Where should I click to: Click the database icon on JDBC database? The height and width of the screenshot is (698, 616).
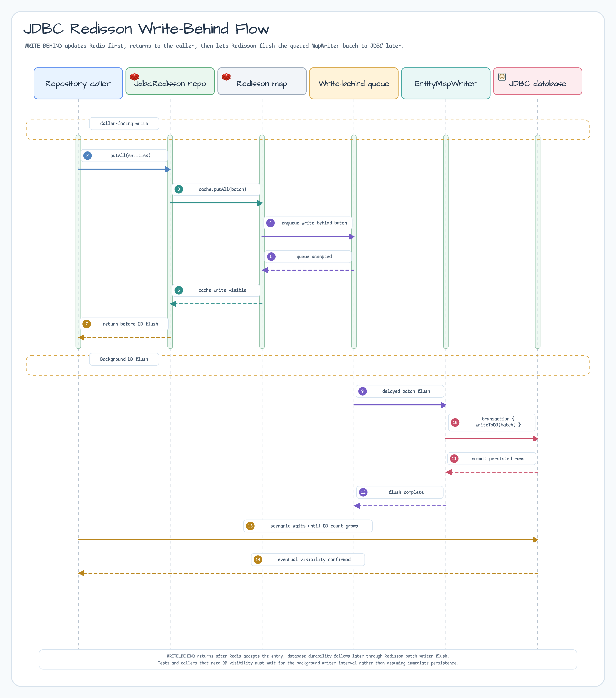(x=502, y=77)
